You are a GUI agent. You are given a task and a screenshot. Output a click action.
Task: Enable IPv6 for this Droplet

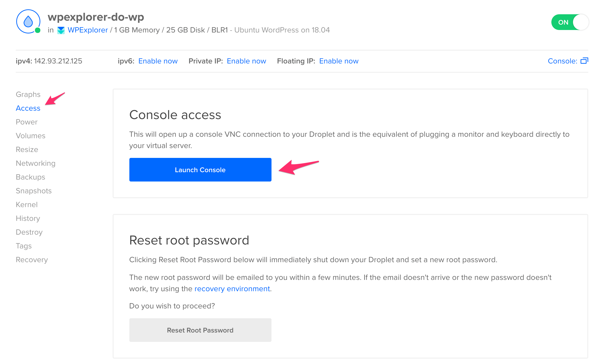click(158, 61)
